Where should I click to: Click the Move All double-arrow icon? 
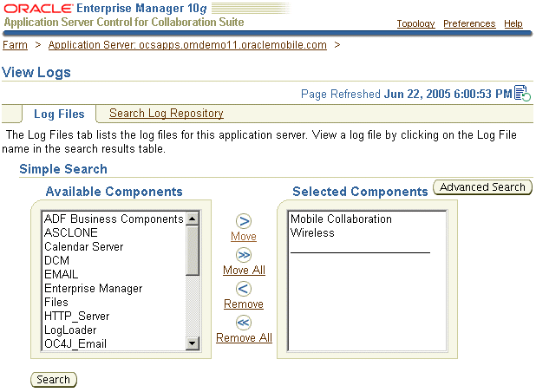click(x=244, y=255)
